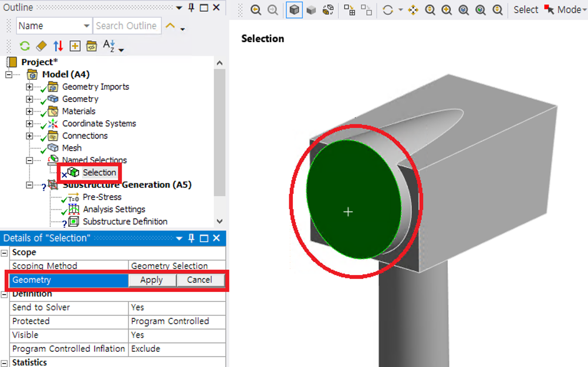Image resolution: width=588 pixels, height=367 pixels.
Task: Click the Cancel button for Geometry
Action: coord(200,280)
